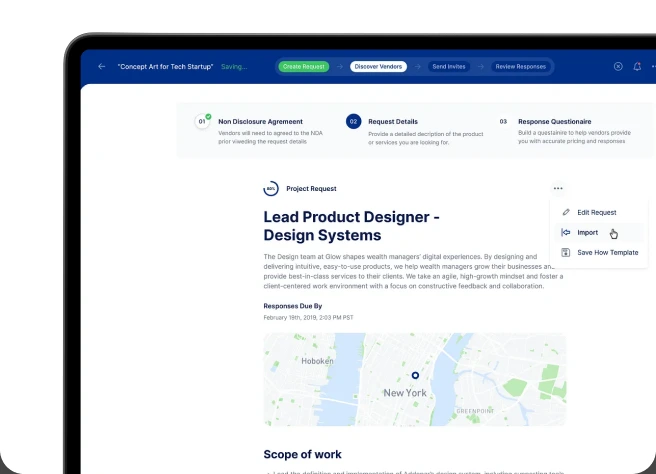The width and height of the screenshot is (656, 474).
Task: Click the Project Request label
Action: (x=311, y=189)
